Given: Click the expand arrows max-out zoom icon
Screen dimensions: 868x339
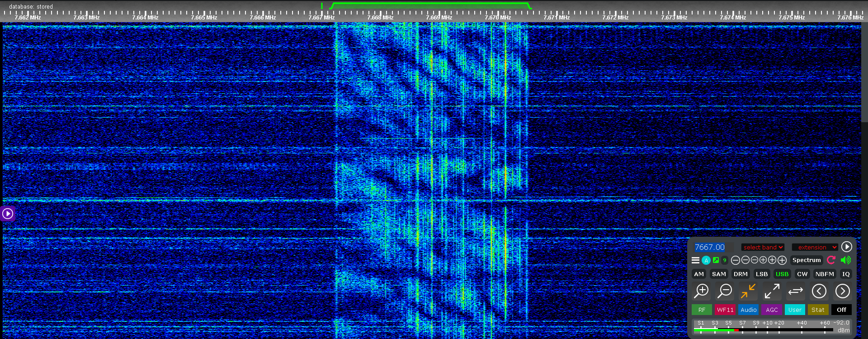Looking at the screenshot, I should [772, 291].
